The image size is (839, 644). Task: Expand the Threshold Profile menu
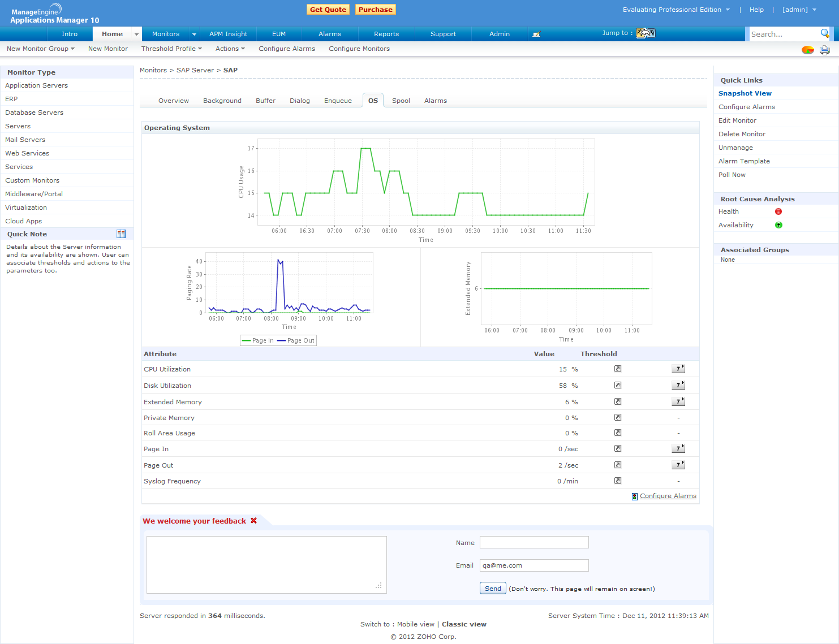point(171,49)
